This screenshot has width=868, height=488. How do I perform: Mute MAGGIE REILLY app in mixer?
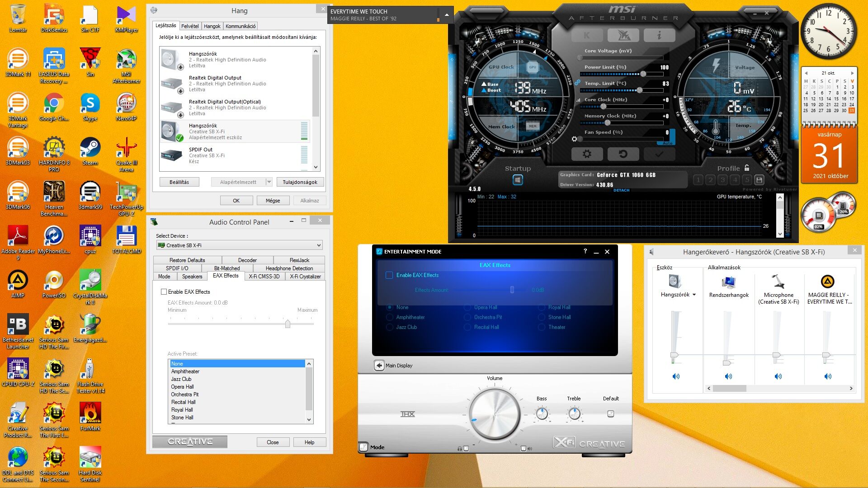tap(828, 376)
